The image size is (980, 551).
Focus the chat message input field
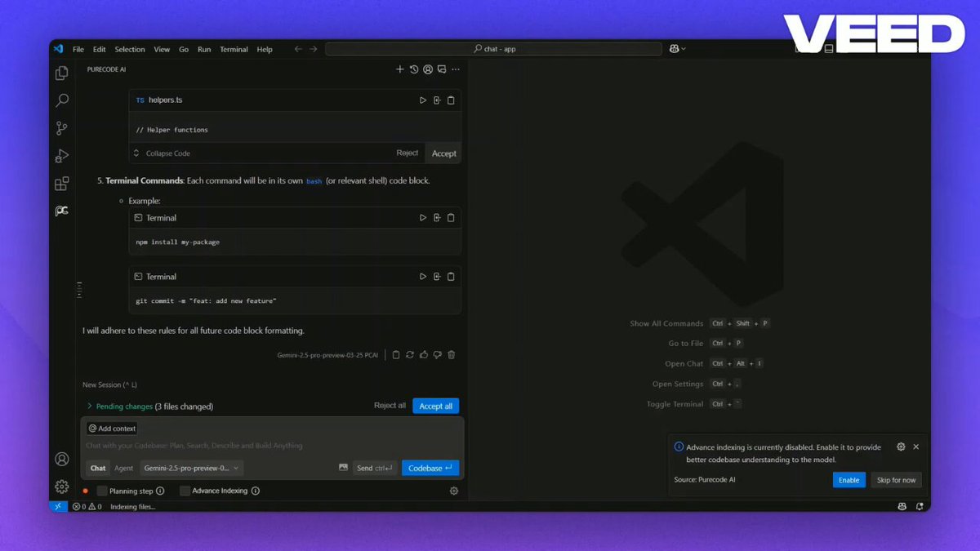click(272, 446)
